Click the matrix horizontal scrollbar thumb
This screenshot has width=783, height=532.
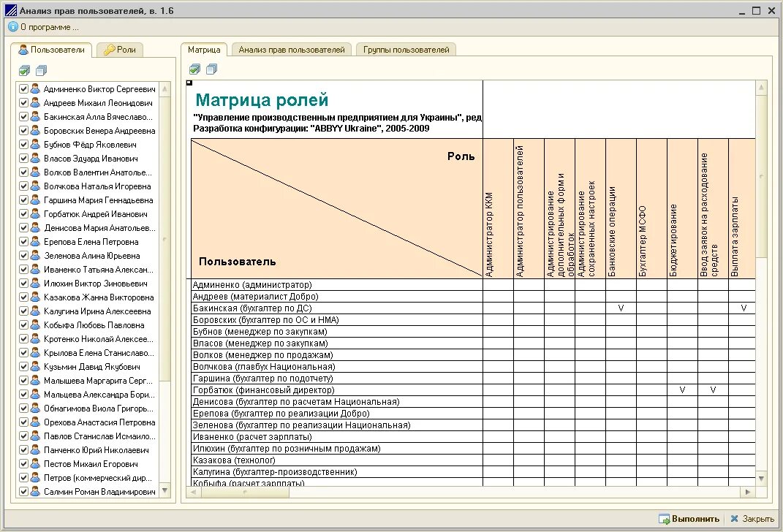(245, 492)
